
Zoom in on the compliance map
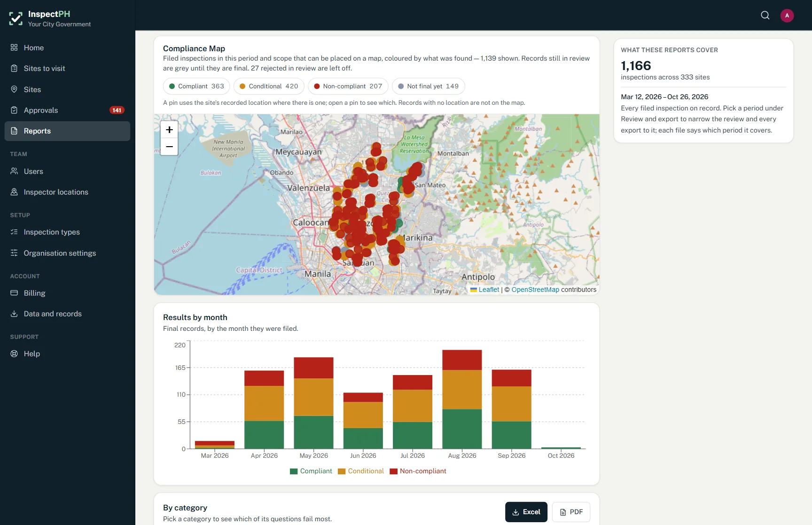coord(169,130)
